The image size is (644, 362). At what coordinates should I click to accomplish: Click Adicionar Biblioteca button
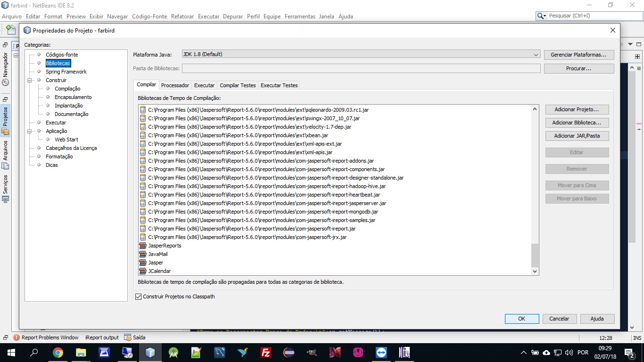tap(577, 123)
